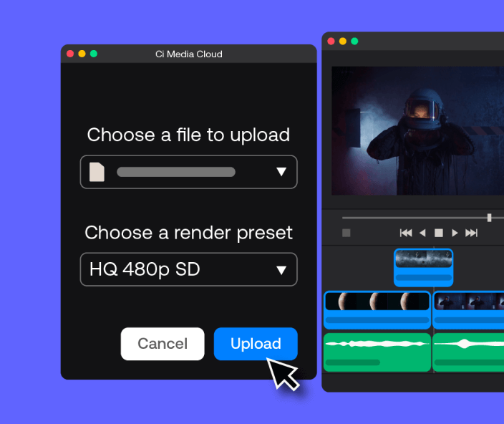504x424 pixels.
Task: Open the file selection dropdown arrow
Action: tap(281, 172)
